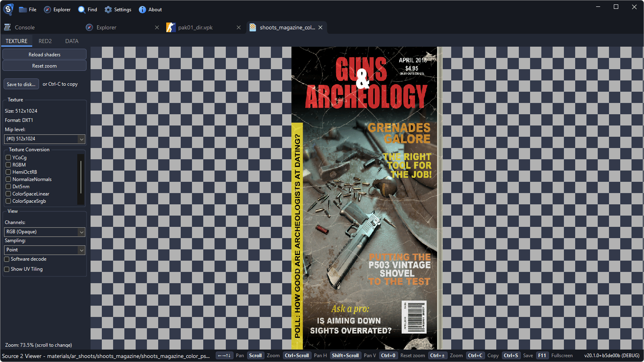Image resolution: width=644 pixels, height=362 pixels.
Task: Click the Find magnifier icon
Action: point(82,10)
